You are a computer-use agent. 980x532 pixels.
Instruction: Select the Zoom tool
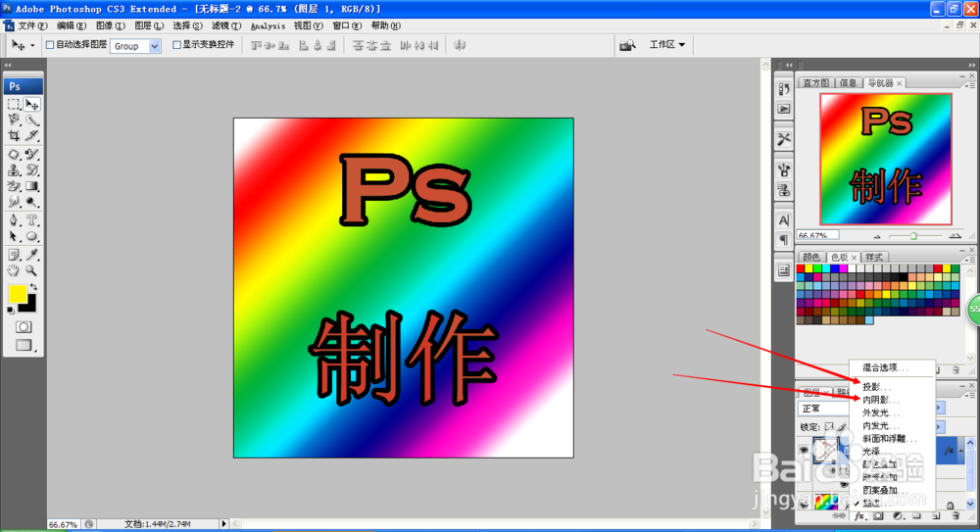point(32,270)
